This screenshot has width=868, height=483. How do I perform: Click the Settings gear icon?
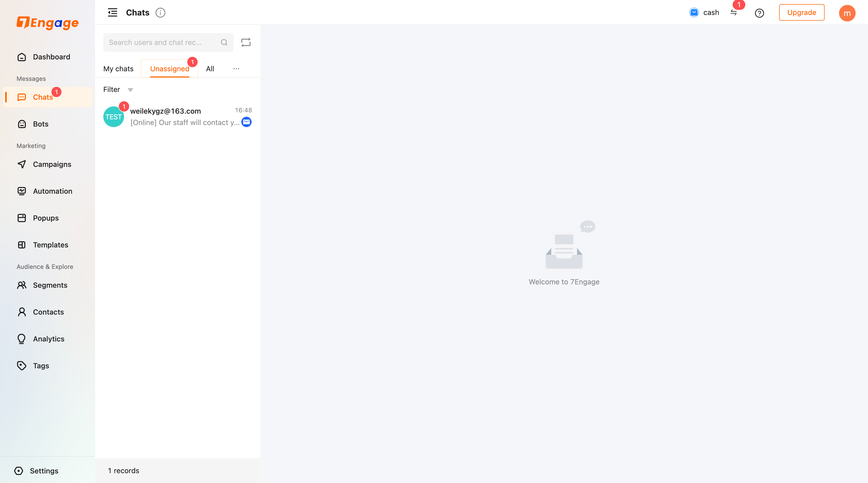click(x=19, y=471)
